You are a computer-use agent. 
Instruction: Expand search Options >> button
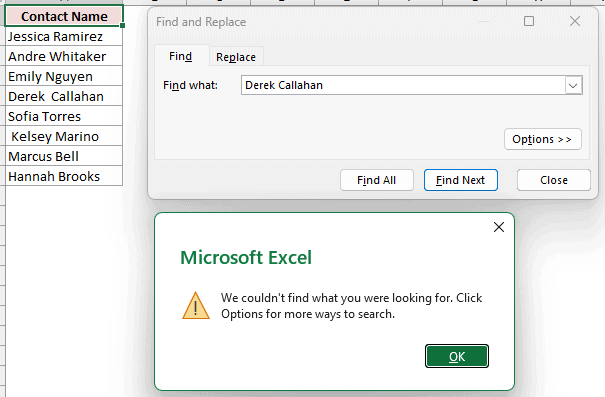click(542, 139)
